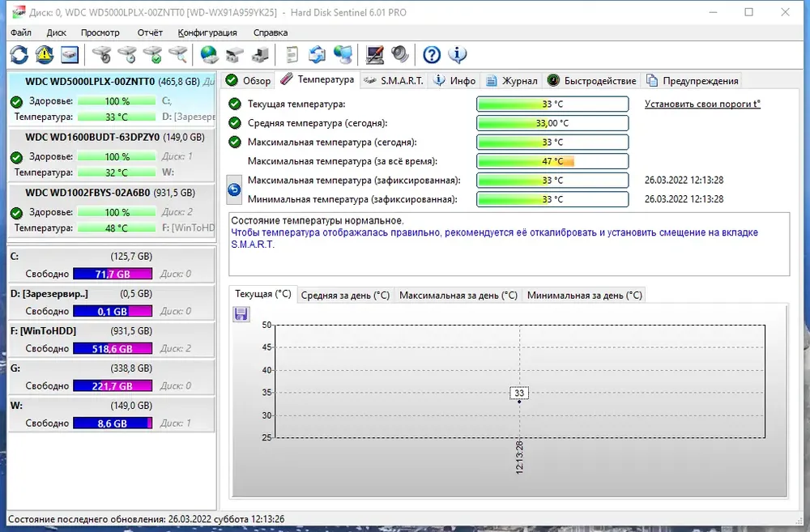Image resolution: width=810 pixels, height=532 pixels.
Task: Click the 33,00 °C average temperature bar
Action: tap(552, 123)
